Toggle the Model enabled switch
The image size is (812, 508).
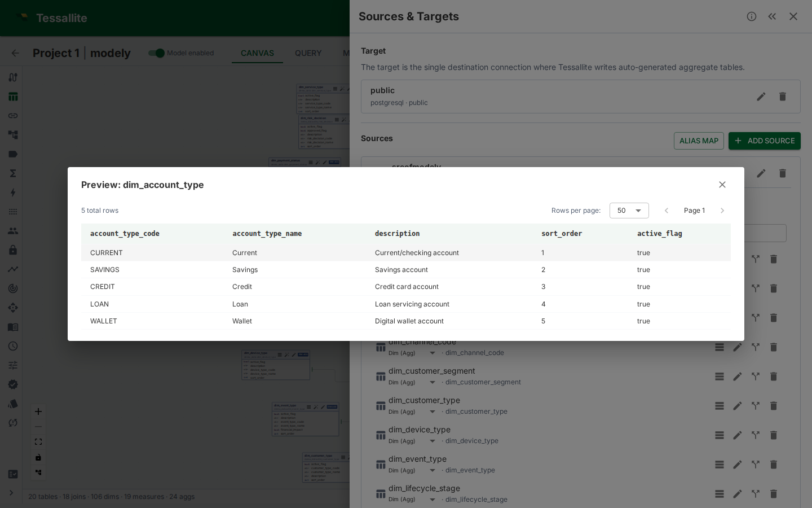pos(157,53)
